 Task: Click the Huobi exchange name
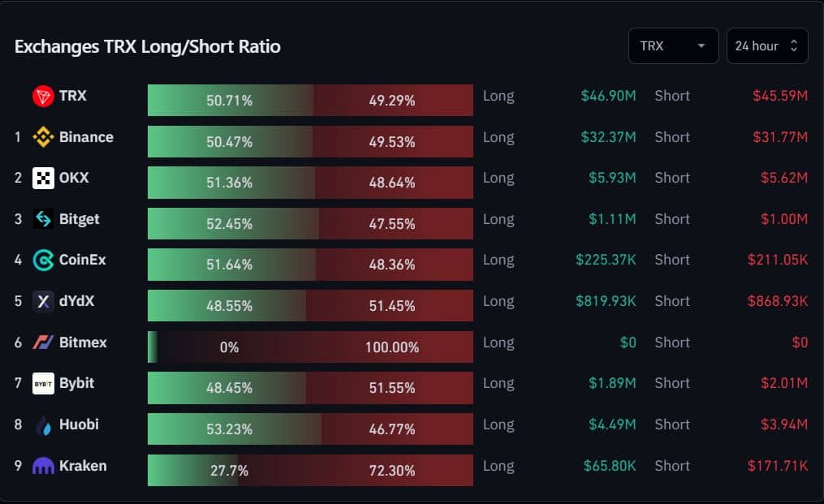[79, 424]
